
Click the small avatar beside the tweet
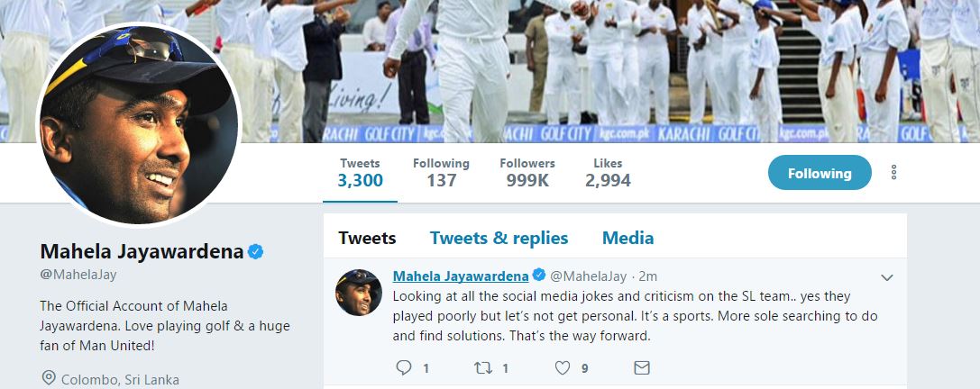pos(359,292)
